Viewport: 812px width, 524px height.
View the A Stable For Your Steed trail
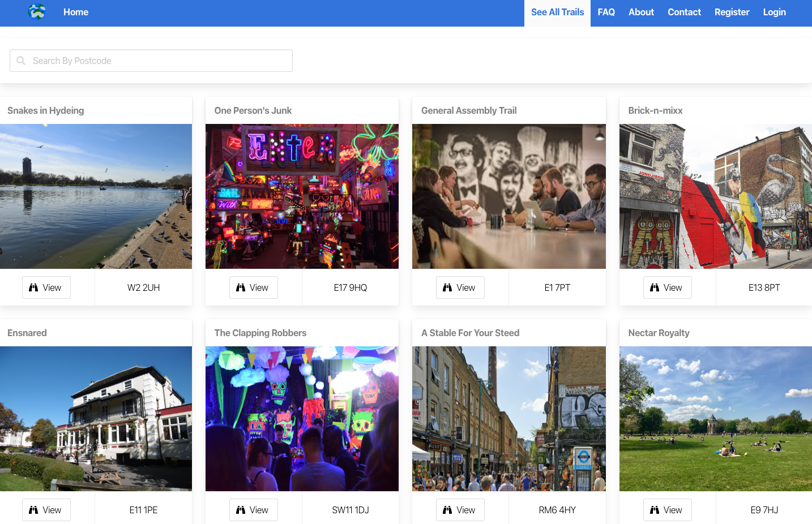(460, 510)
